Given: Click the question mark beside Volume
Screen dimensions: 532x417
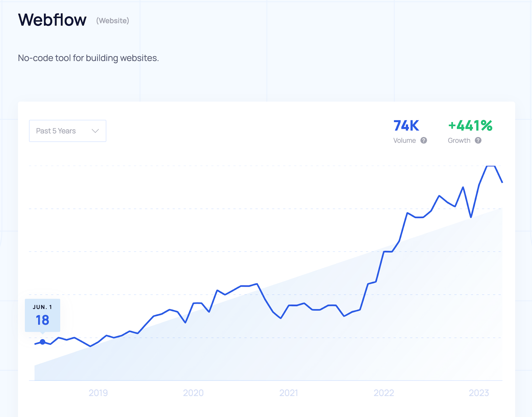Looking at the screenshot, I should click(x=424, y=141).
